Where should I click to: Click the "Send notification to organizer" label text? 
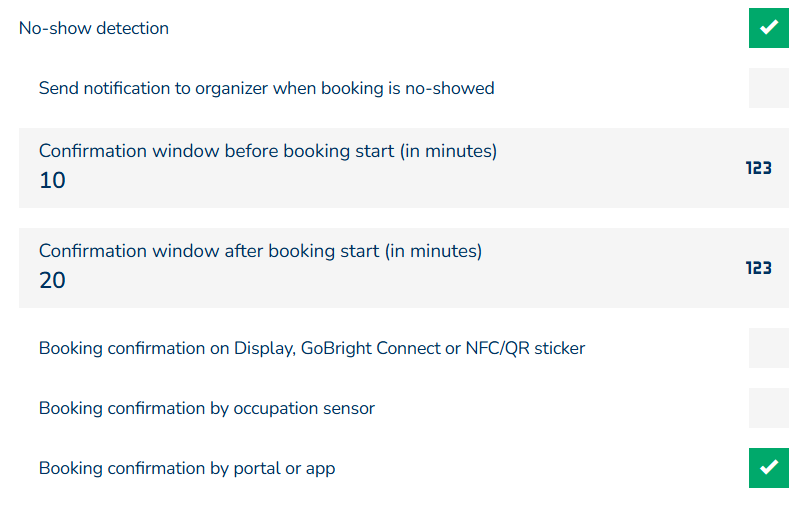click(266, 88)
